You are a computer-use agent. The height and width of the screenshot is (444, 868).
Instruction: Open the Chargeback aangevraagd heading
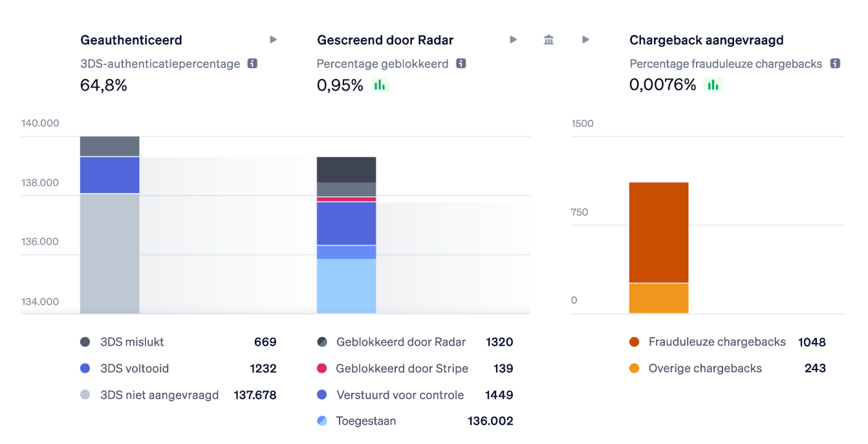(x=706, y=40)
